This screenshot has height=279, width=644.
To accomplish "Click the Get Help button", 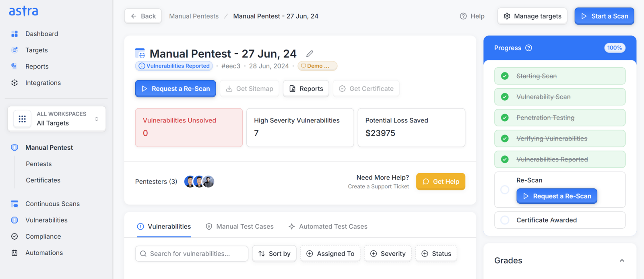I will (441, 182).
